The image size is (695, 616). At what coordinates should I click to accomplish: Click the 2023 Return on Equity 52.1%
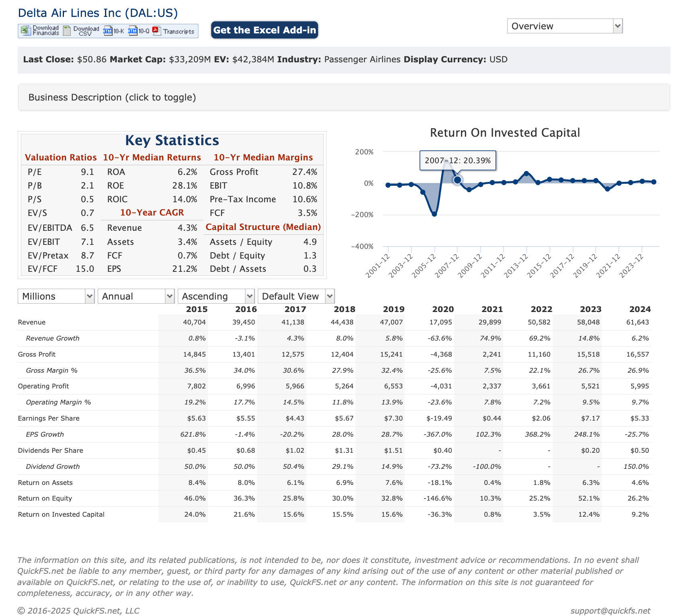pos(589,498)
